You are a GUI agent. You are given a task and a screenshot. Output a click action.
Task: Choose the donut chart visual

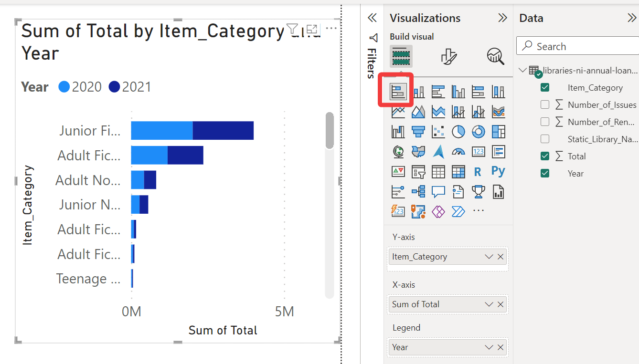click(x=478, y=131)
